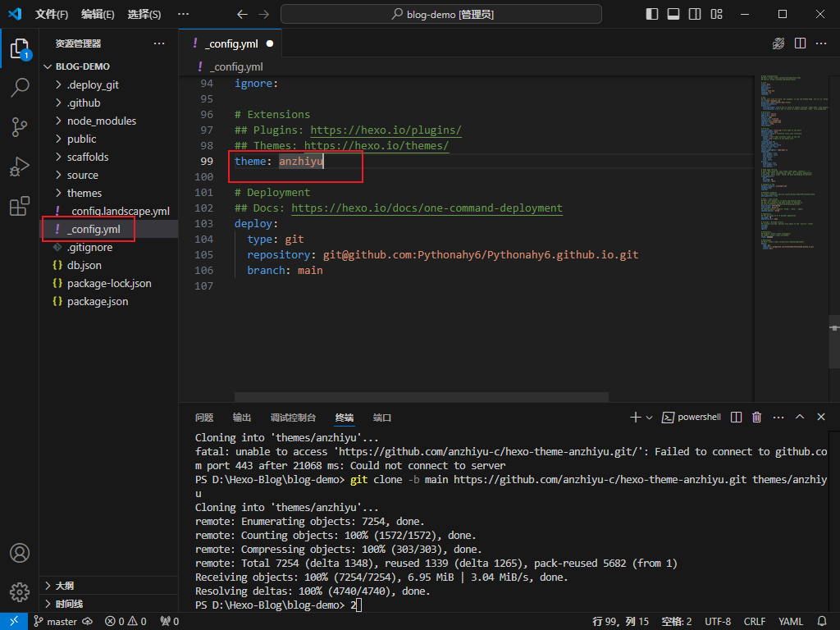
Task: Open the customize layout icon
Action: click(716, 14)
